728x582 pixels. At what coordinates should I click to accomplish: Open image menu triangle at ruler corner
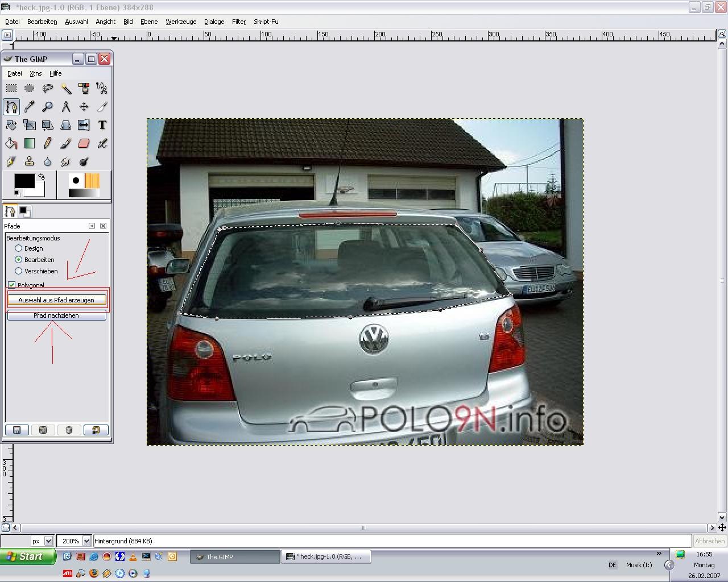point(7,35)
